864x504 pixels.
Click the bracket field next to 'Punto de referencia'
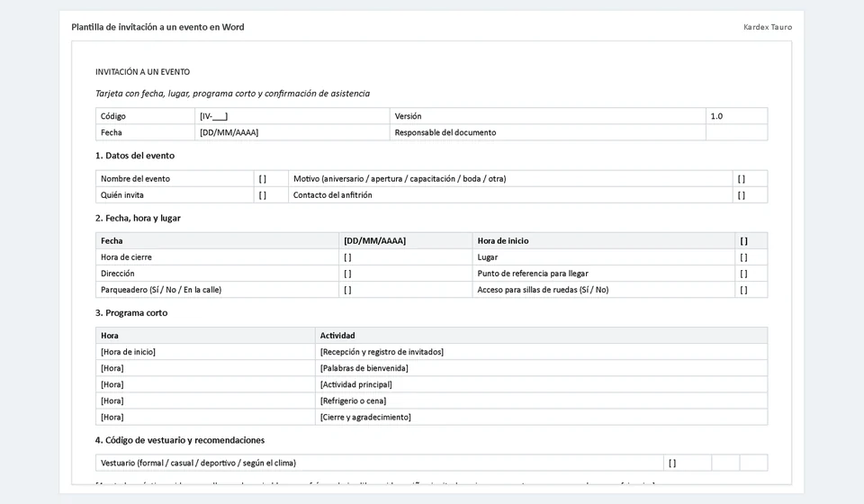[751, 274]
